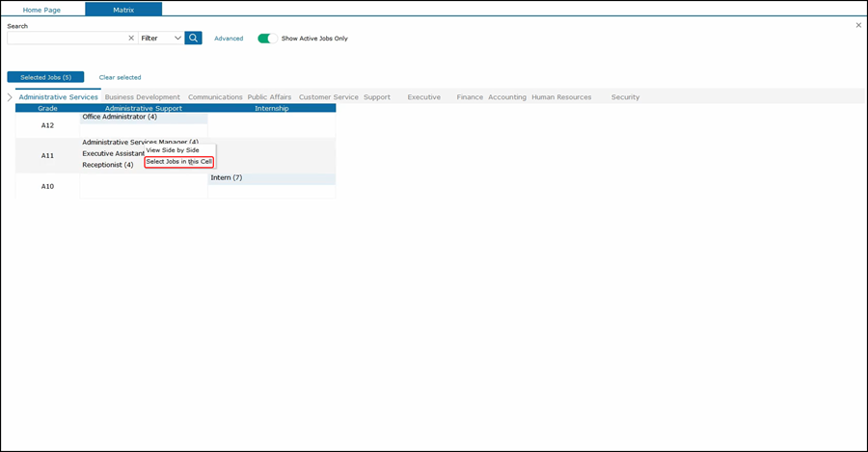868x452 pixels.
Task: Select the Intern (7) job
Action: (226, 177)
